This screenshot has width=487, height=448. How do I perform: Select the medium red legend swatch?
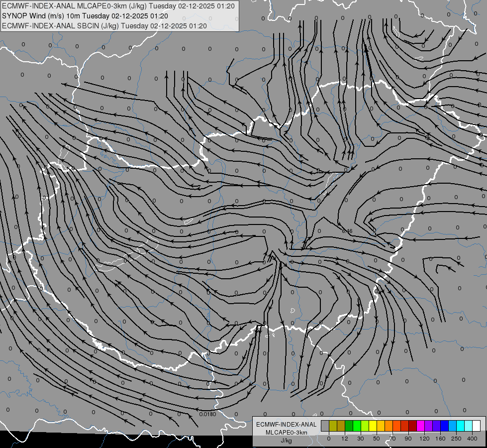(x=405, y=426)
